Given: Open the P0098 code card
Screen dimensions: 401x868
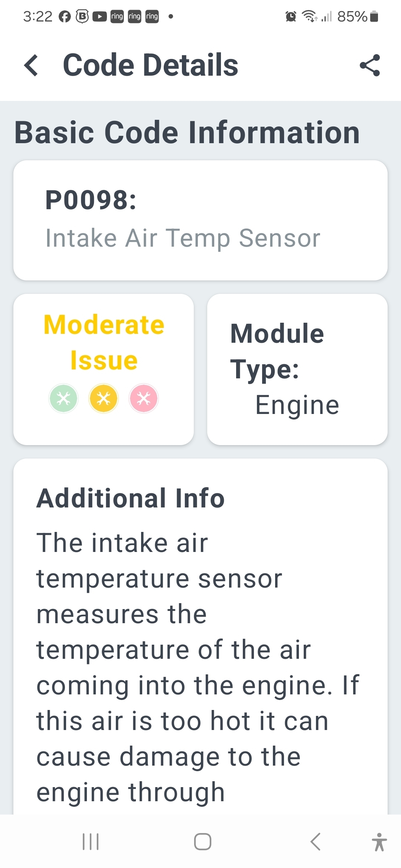Looking at the screenshot, I should pos(200,220).
